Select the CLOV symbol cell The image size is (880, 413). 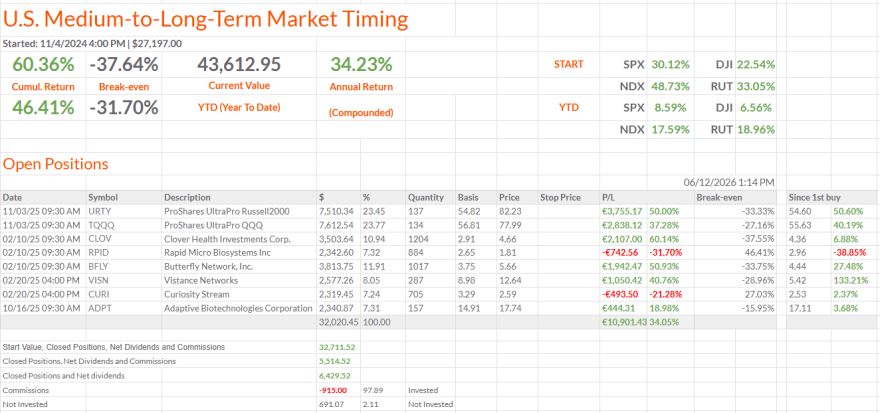click(x=100, y=239)
